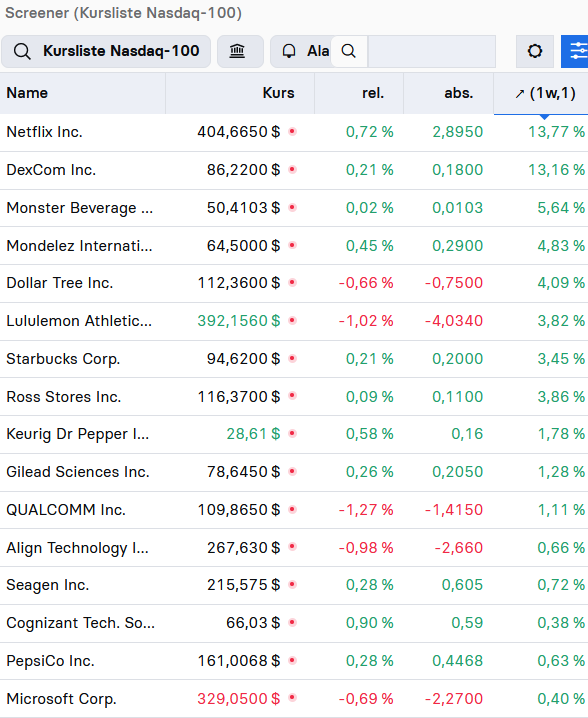Click the red status dot in Align Technology row
Screen dimensions: 588x718
click(x=292, y=547)
